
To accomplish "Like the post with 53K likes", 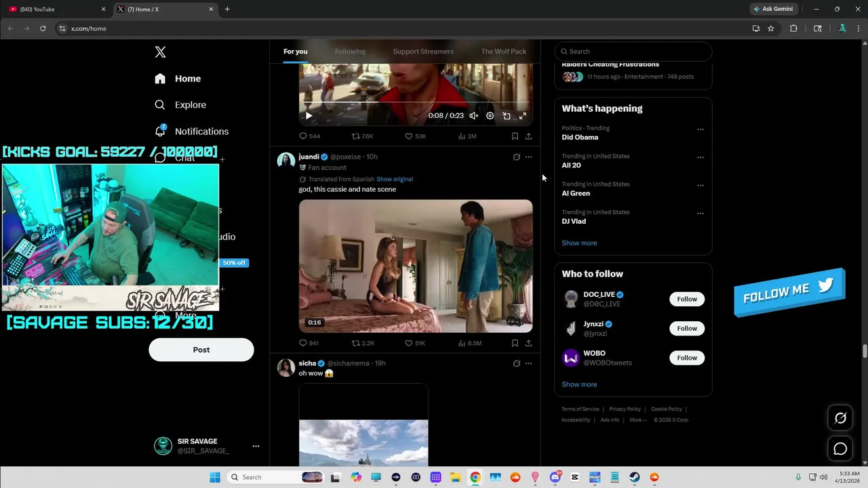I will [415, 136].
